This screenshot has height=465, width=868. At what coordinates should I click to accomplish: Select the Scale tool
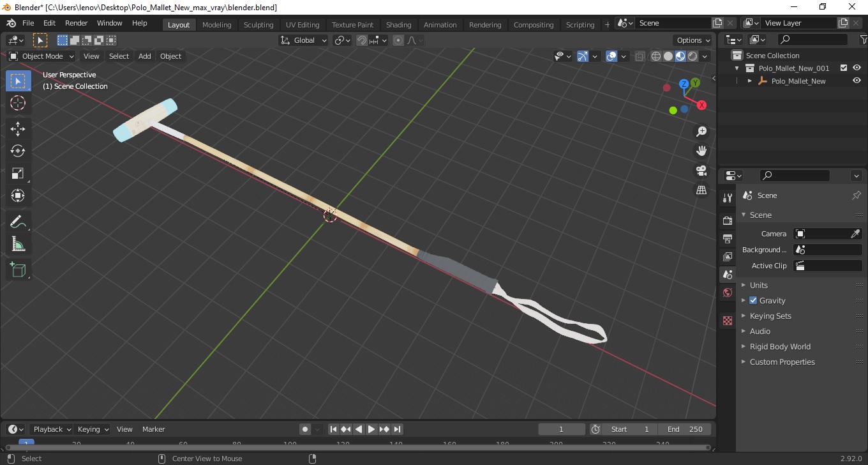[18, 173]
